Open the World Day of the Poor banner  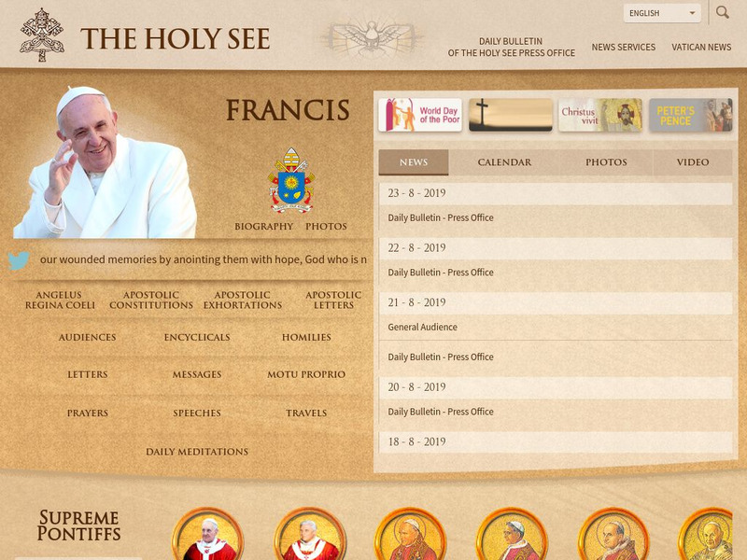tap(420, 115)
